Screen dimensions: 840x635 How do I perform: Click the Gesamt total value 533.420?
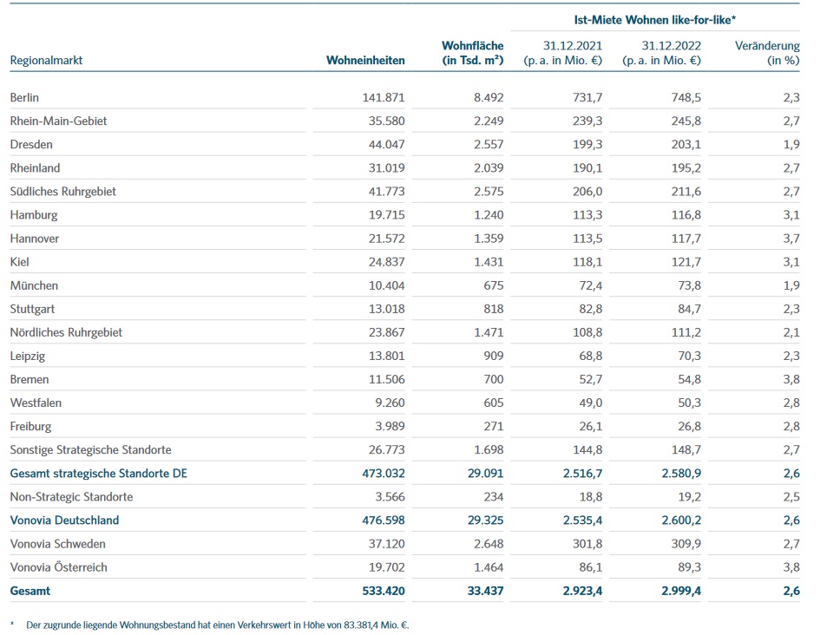point(384,591)
